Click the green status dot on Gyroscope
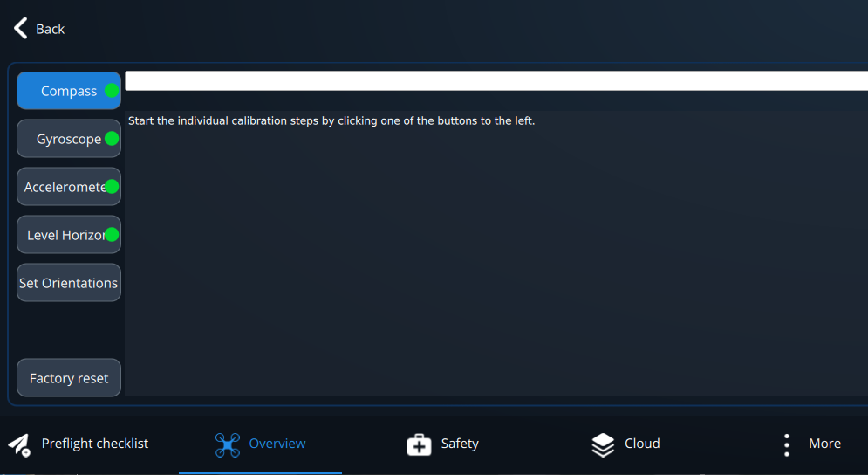868x475 pixels. tap(112, 139)
